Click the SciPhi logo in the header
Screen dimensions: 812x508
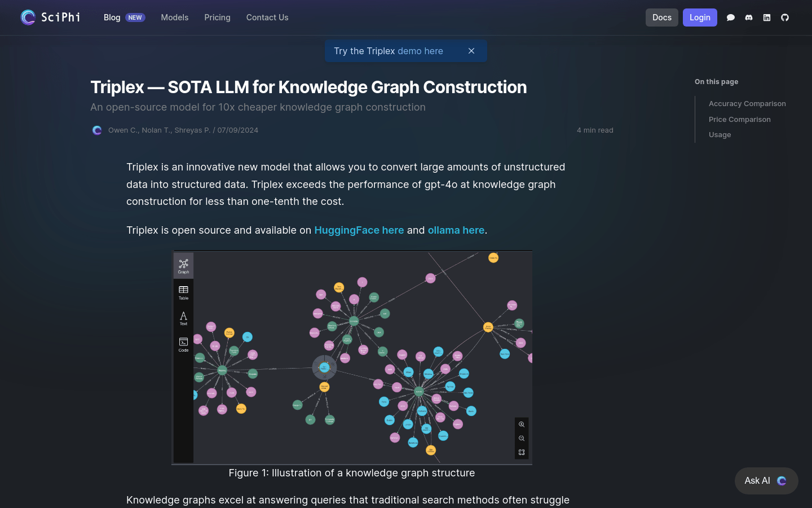click(x=50, y=17)
